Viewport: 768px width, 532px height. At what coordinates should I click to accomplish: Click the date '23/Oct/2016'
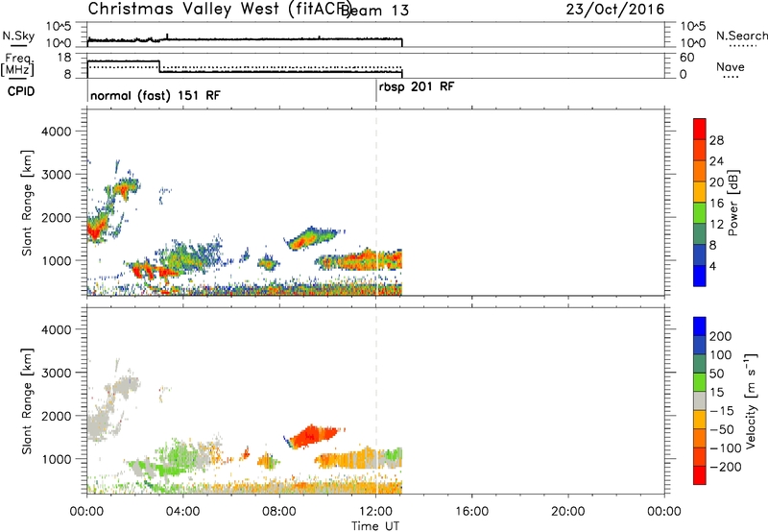click(x=615, y=10)
